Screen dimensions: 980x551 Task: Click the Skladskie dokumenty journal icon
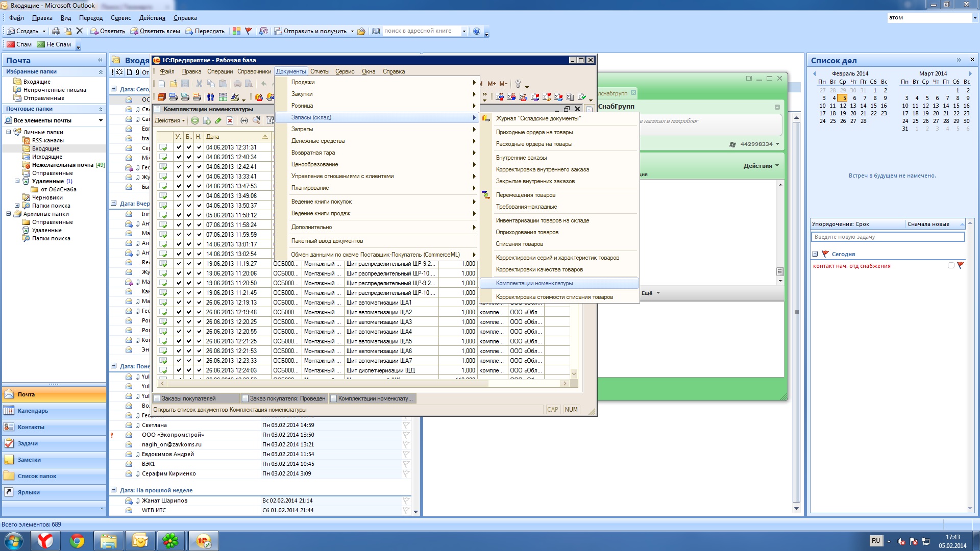(486, 118)
